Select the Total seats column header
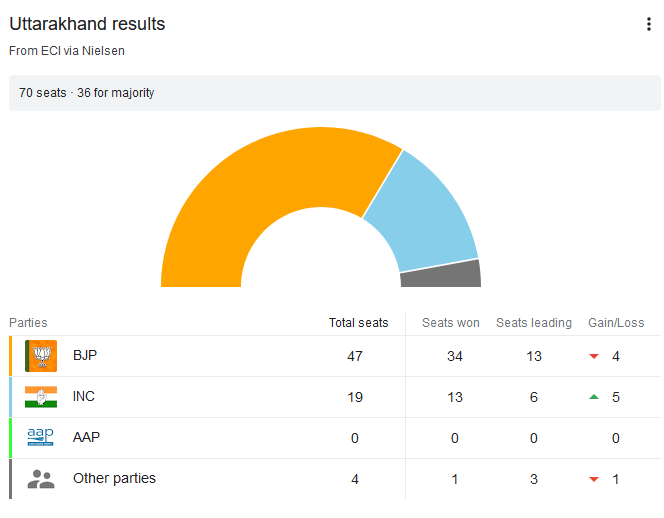The image size is (664, 518). (358, 323)
